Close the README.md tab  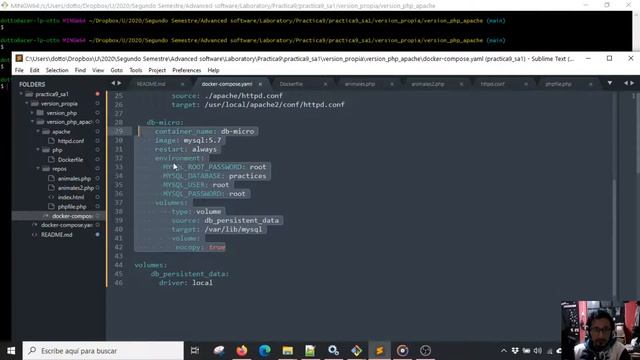click(x=182, y=84)
